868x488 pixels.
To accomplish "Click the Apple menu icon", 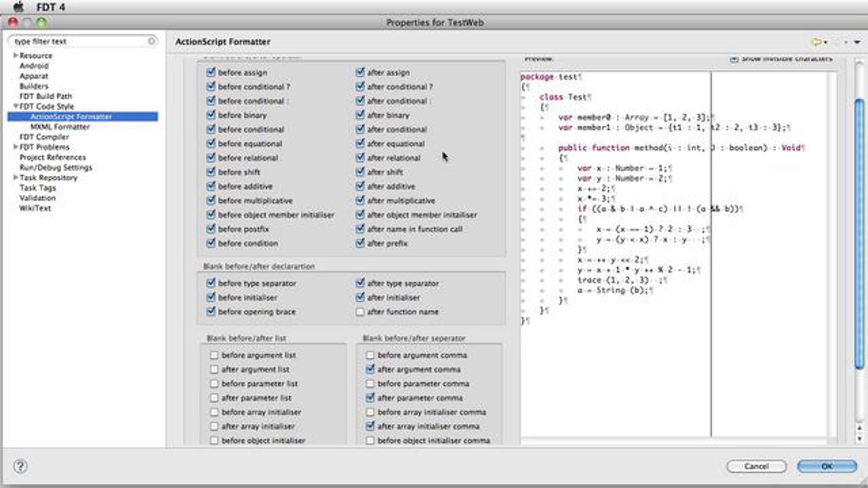I will click(x=18, y=7).
